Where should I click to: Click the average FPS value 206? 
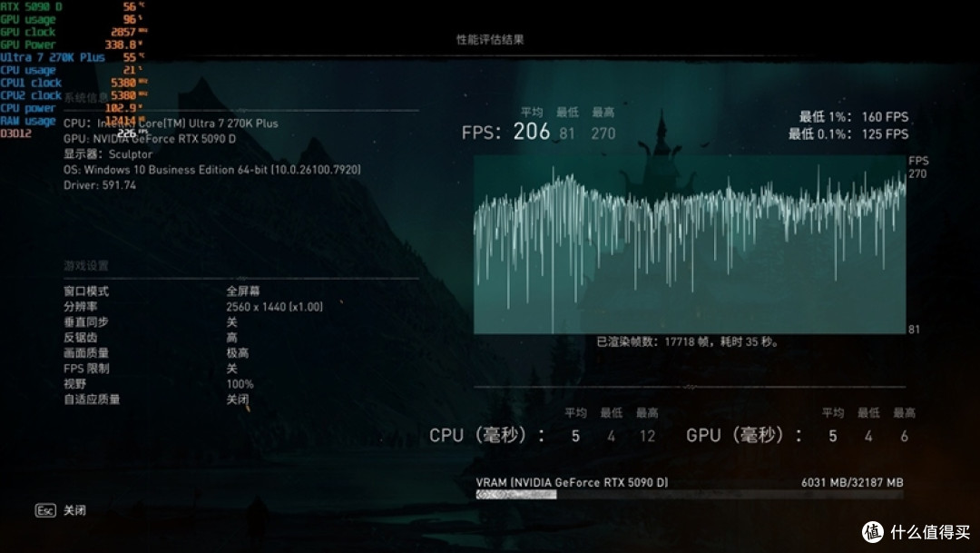tap(531, 132)
